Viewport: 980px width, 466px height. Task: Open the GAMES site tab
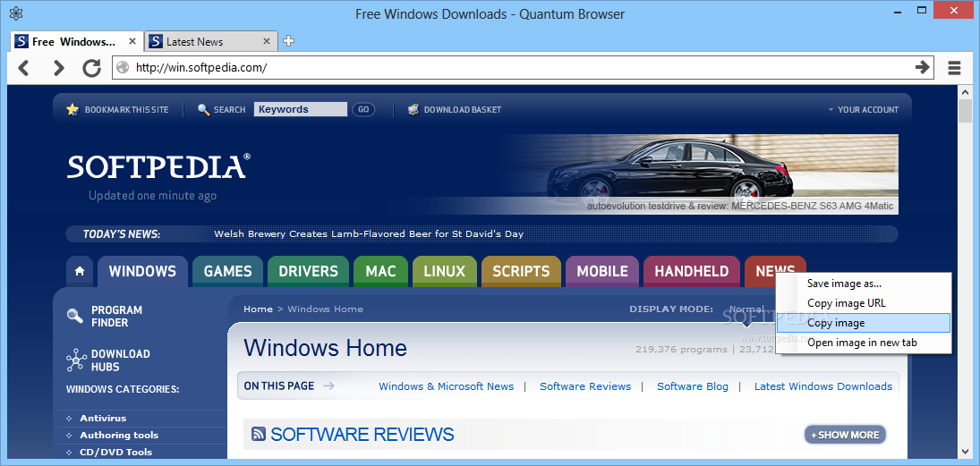pyautogui.click(x=227, y=271)
